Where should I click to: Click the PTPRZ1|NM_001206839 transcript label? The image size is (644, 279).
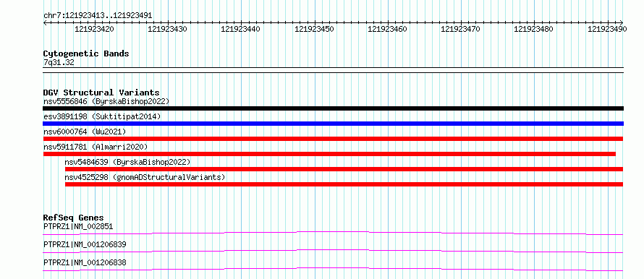coord(85,244)
